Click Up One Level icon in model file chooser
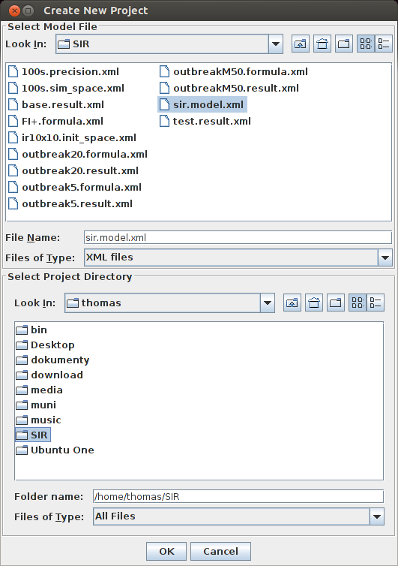This screenshot has height=566, width=398. [x=300, y=44]
